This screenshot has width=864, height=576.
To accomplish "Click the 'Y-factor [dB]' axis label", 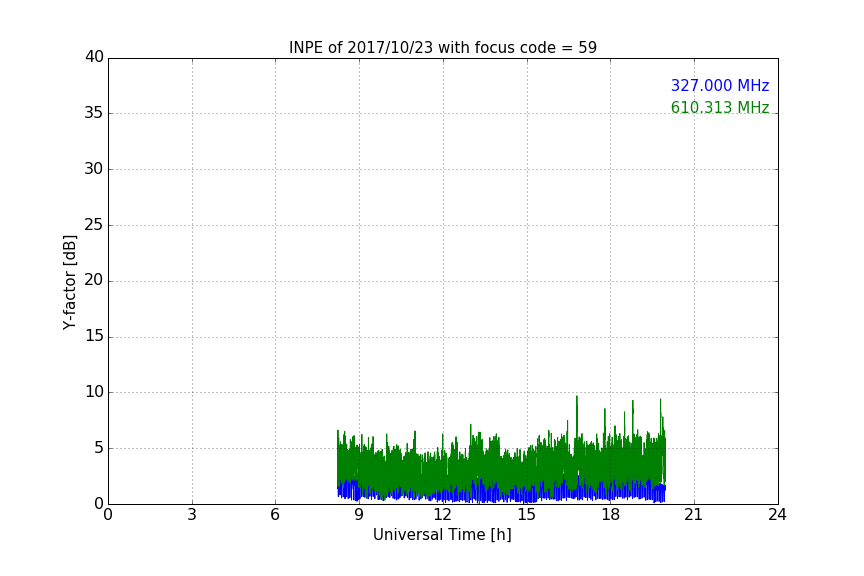I will point(69,283).
